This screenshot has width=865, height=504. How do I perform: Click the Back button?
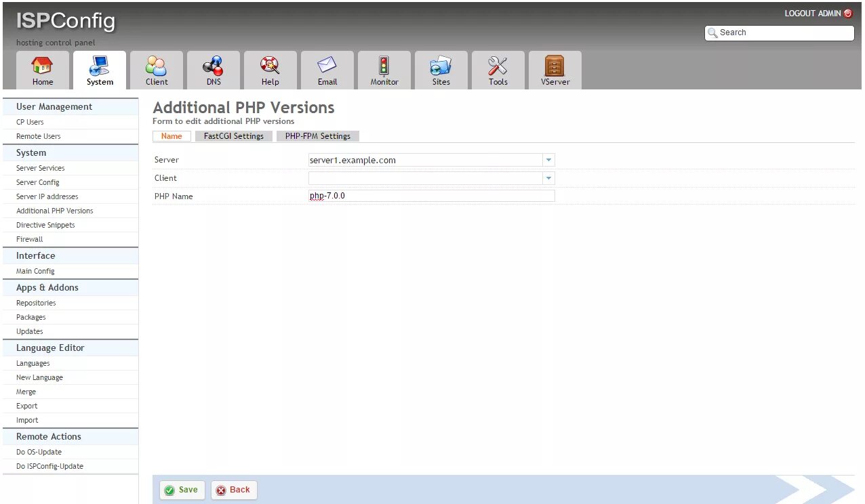(x=234, y=490)
